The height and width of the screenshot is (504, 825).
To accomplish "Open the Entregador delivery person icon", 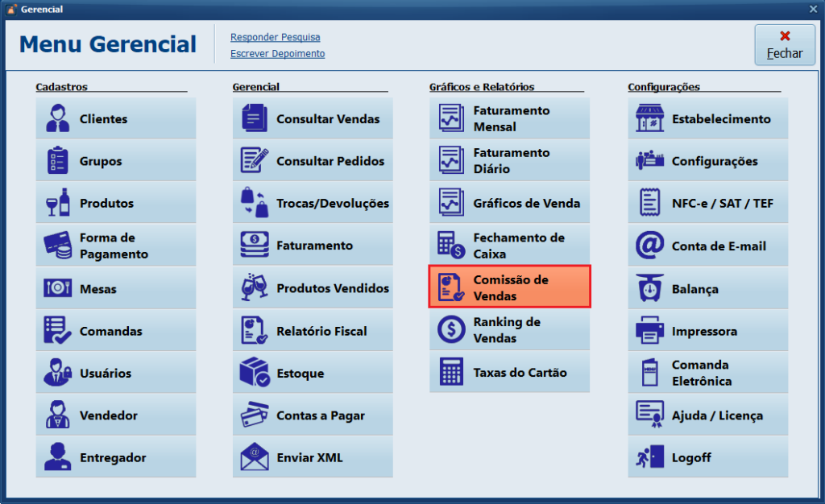I will 57,456.
